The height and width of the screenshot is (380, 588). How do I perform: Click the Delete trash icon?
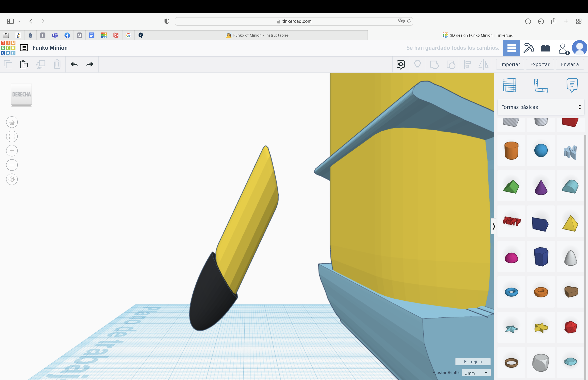[57, 64]
